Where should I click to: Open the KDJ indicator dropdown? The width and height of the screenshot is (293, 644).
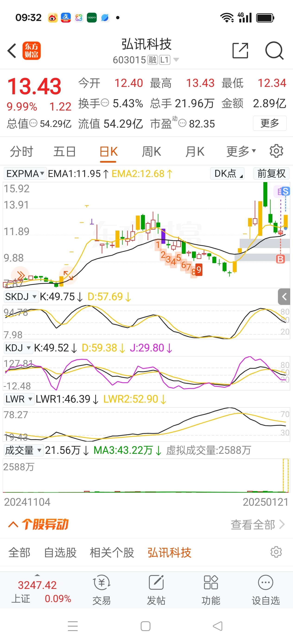coord(18,348)
